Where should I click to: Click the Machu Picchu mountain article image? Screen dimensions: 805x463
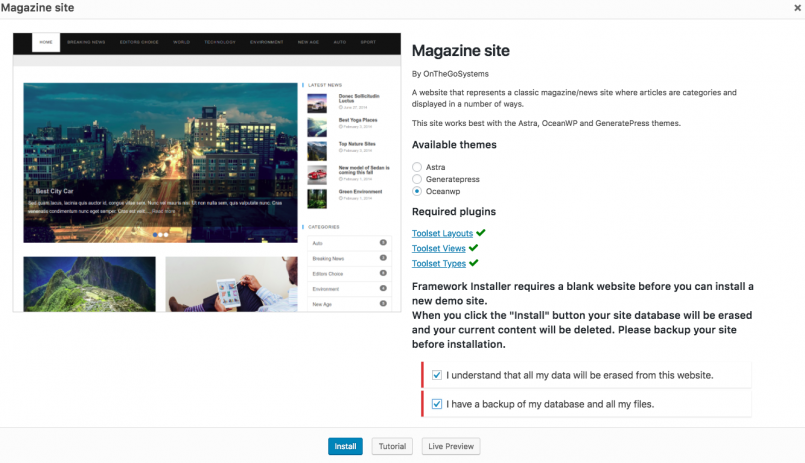[89, 284]
